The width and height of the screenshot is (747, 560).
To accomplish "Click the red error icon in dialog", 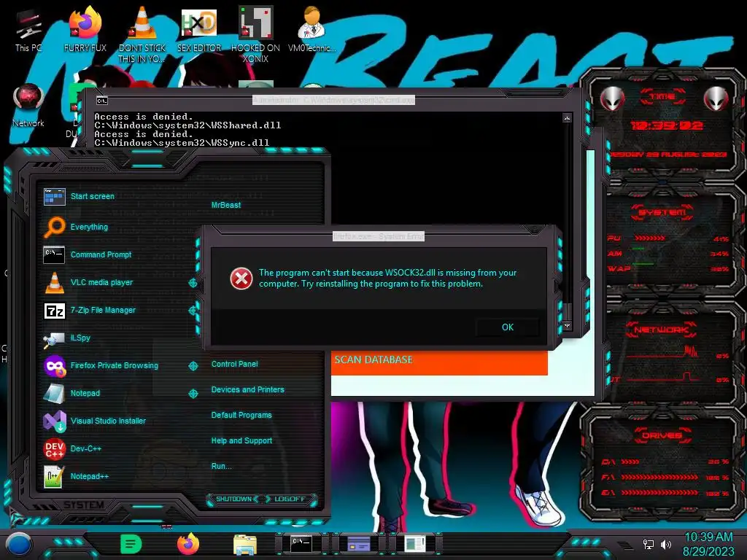I will 241,279.
